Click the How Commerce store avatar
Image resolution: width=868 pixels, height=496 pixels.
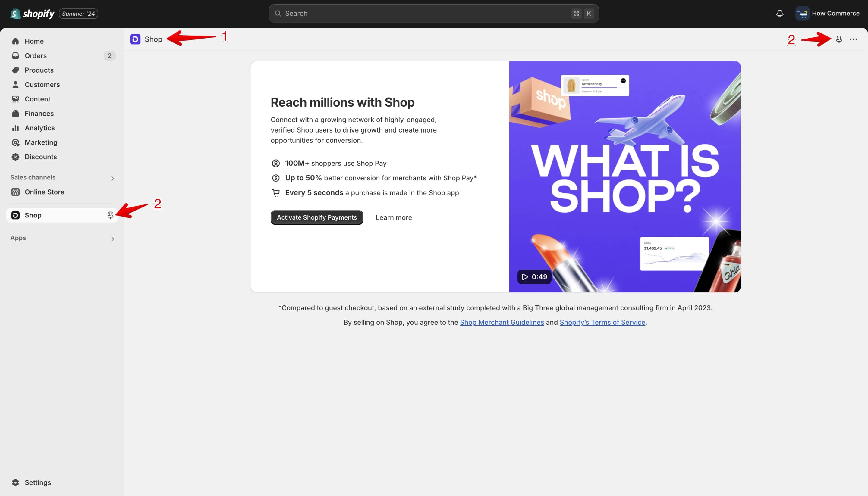point(802,14)
